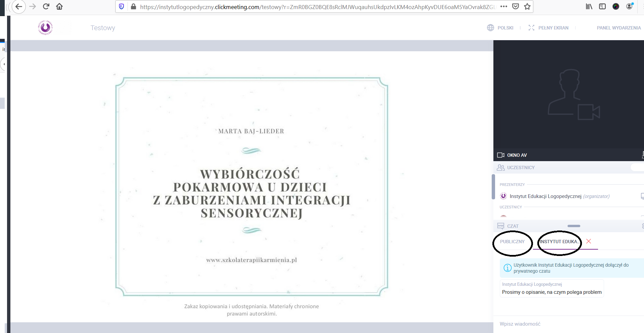
Task: Open page actions three-dot menu
Action: pos(503,6)
